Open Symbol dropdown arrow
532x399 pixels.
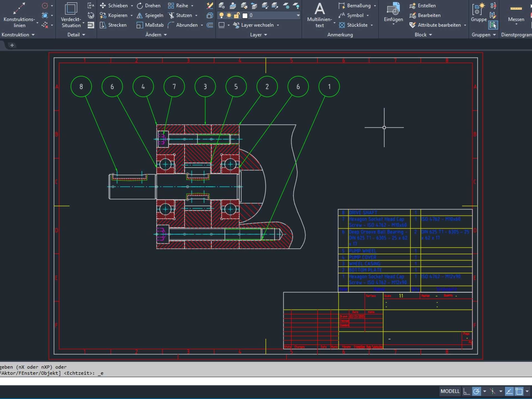pos(368,15)
